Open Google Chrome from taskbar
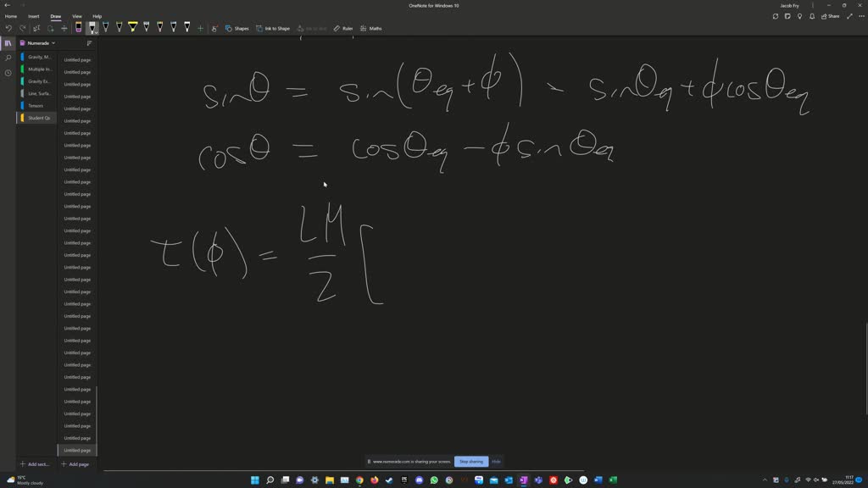Viewport: 868px width, 488px height. pyautogui.click(x=359, y=480)
